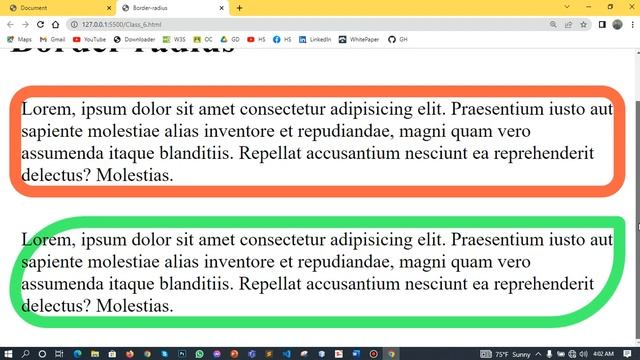Open Photoshop from taskbar

(x=182, y=354)
